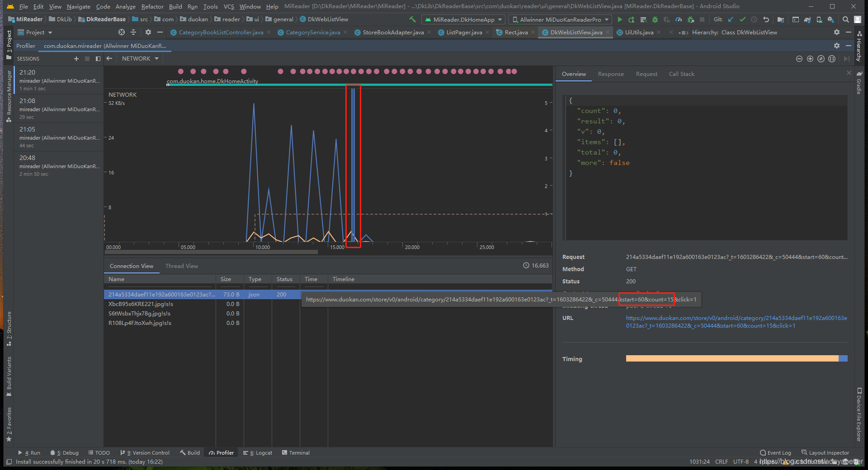868x470 pixels.
Task: Zoom in the profiler timeline
Action: [x=810, y=59]
